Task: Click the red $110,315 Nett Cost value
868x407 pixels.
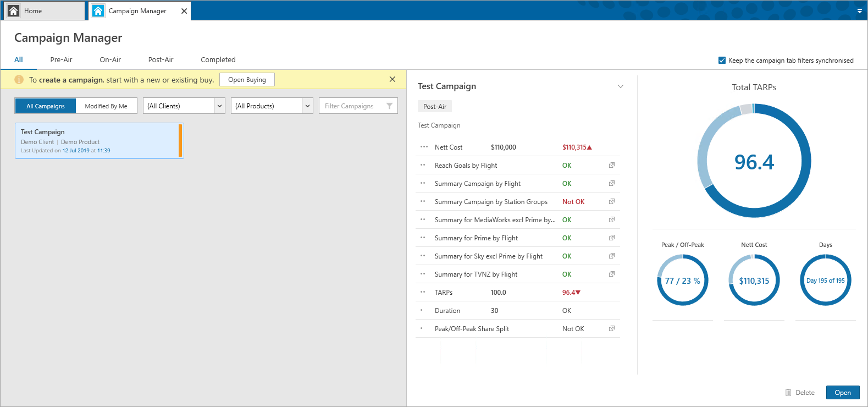Action: tap(577, 147)
